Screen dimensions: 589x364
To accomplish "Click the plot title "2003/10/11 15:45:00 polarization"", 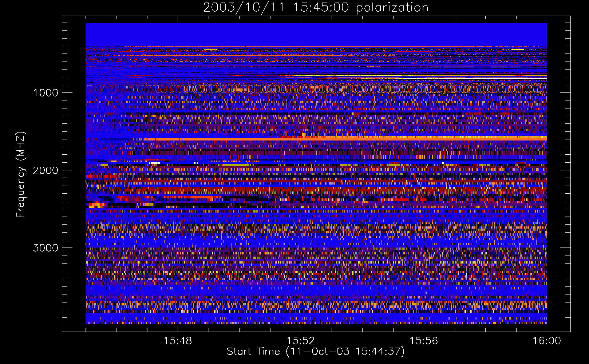I will click(x=316, y=7).
